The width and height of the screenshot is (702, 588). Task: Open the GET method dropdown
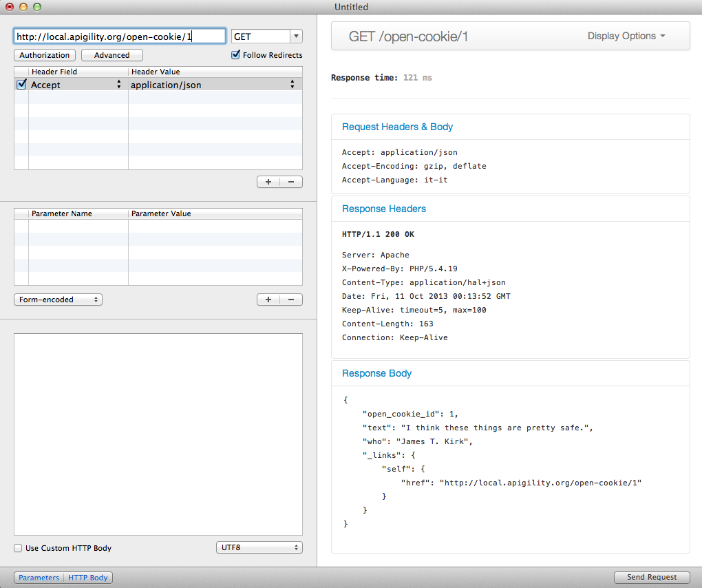[x=296, y=36]
